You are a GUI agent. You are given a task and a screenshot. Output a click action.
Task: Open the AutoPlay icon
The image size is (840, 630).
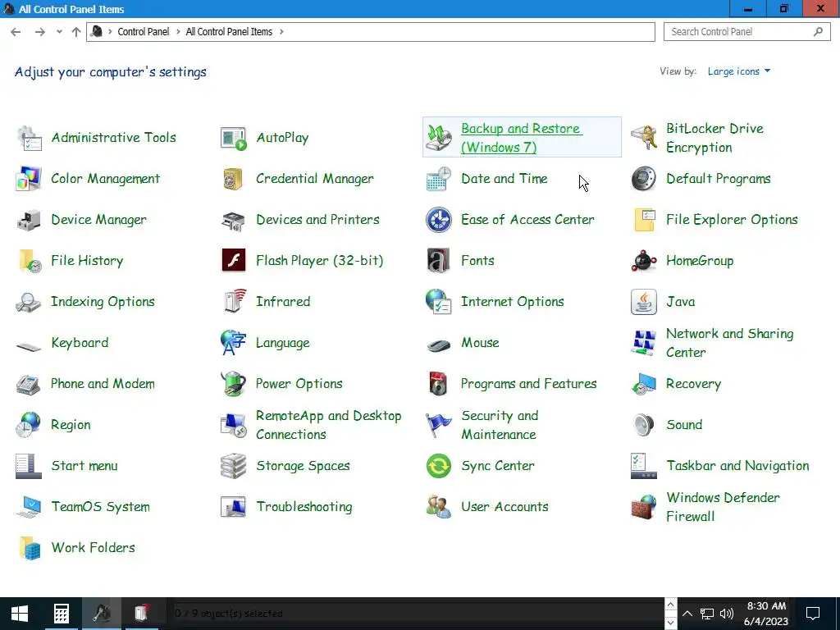234,138
